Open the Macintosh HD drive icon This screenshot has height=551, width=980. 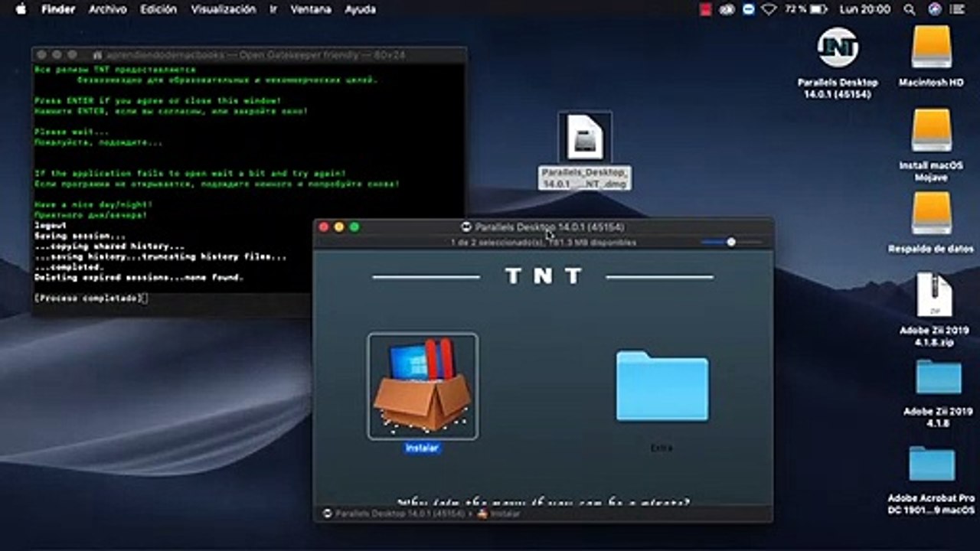[x=931, y=48]
